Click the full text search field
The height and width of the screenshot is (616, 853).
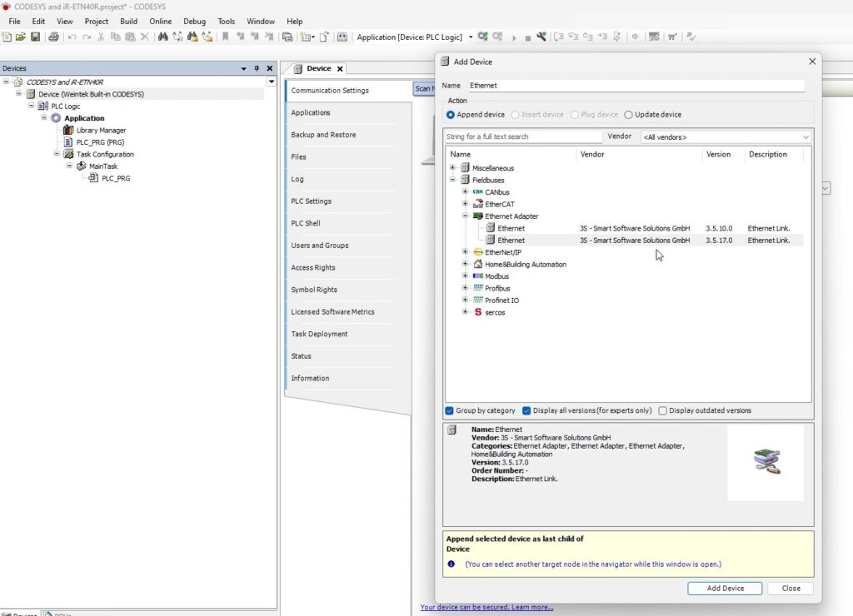(x=523, y=137)
